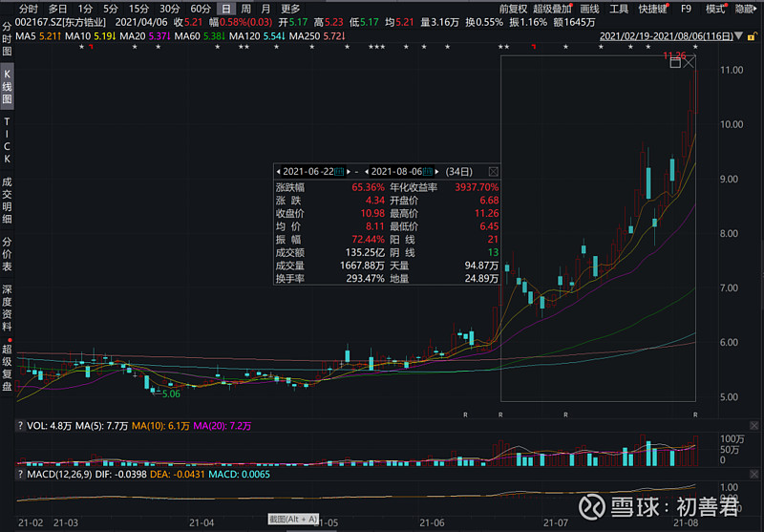The image size is (764, 532).
Task: Switch to 周 weekly period
Action: (x=246, y=9)
